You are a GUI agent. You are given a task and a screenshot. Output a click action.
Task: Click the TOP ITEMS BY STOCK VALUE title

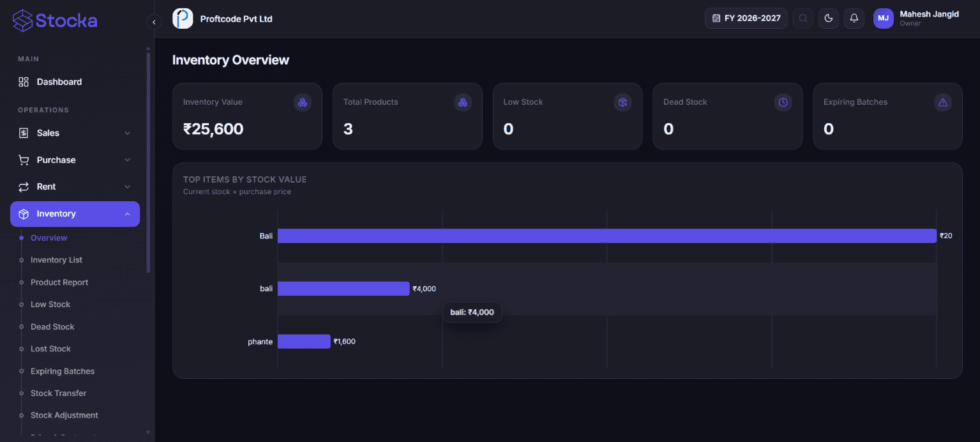click(245, 179)
